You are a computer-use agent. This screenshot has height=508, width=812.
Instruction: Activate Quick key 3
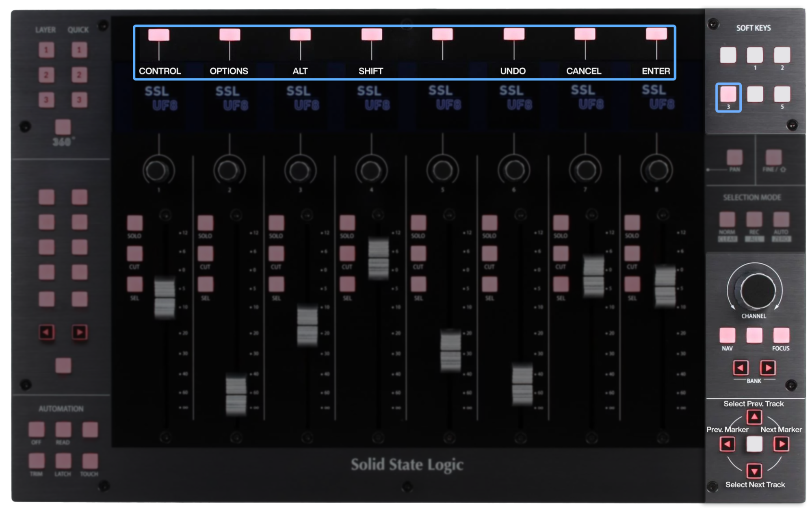pos(79,100)
